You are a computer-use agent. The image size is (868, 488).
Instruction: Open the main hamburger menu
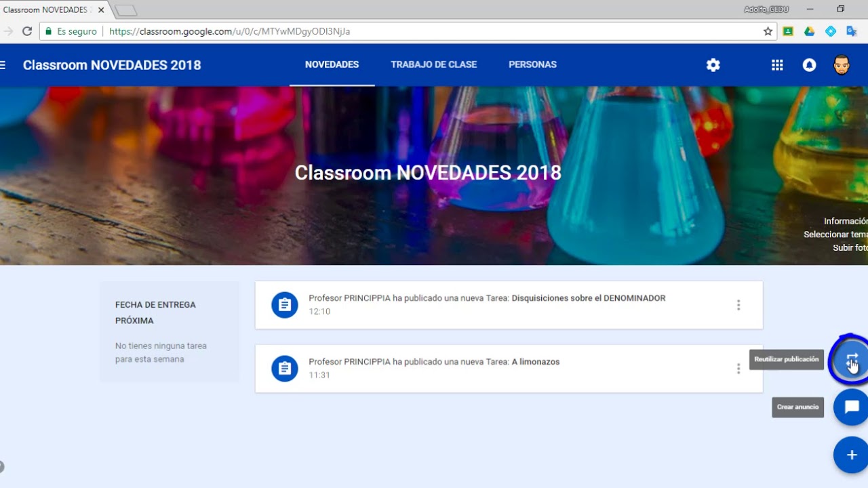coord(3,65)
